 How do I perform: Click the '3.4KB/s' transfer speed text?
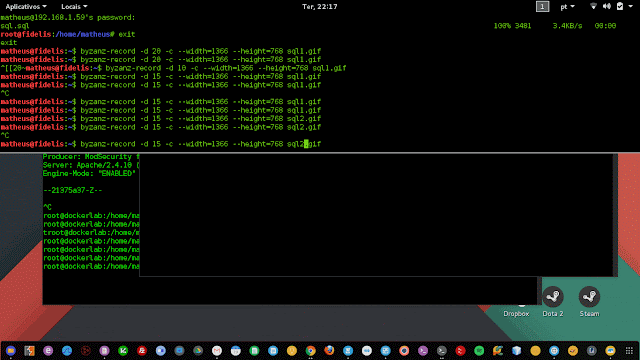click(567, 26)
